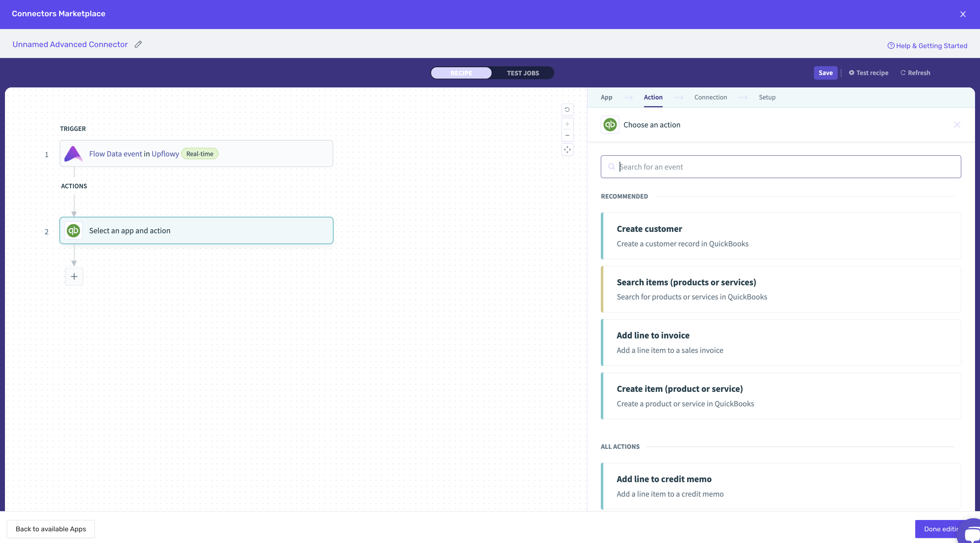Select the RECIPE toggle
The width and height of the screenshot is (980, 543).
click(461, 73)
